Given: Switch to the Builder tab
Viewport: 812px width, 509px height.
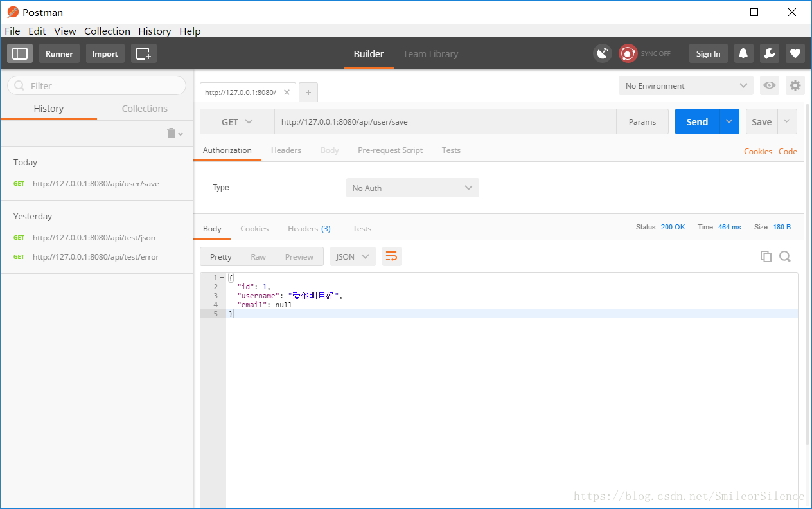Looking at the screenshot, I should pos(369,54).
